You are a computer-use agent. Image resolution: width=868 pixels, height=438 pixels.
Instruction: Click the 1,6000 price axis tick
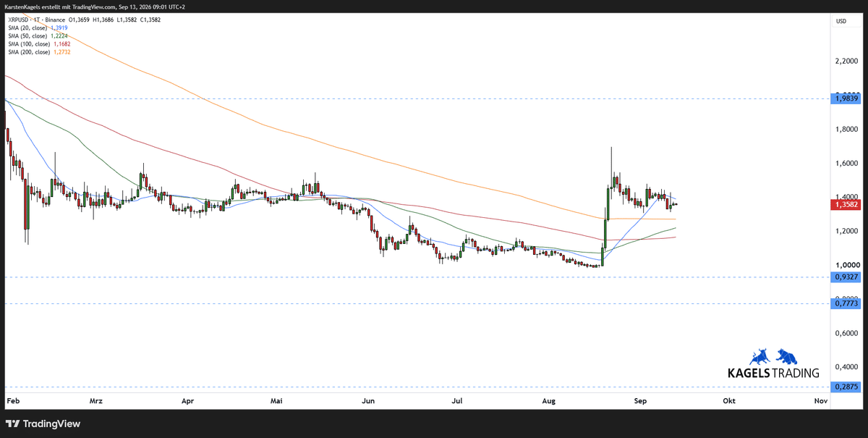(846, 164)
